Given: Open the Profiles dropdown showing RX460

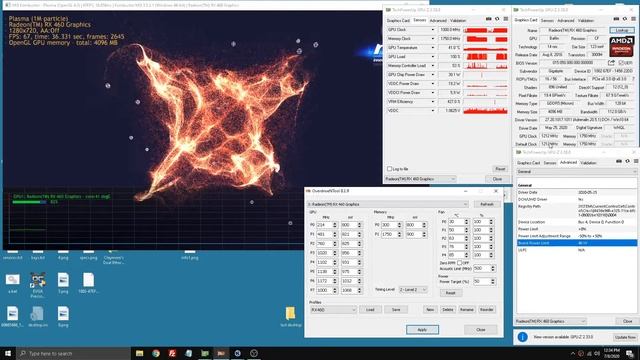Looking at the screenshot, I should [x=333, y=310].
